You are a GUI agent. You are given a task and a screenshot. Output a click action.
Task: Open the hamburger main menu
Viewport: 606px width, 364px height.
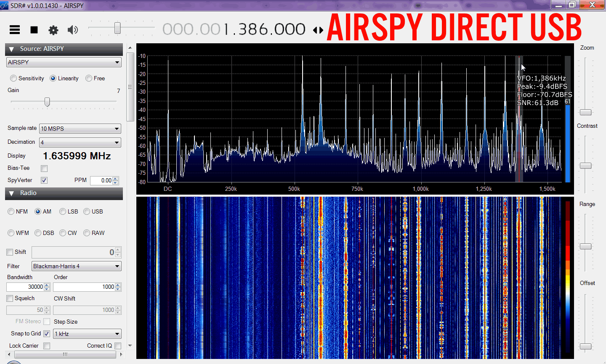(15, 30)
